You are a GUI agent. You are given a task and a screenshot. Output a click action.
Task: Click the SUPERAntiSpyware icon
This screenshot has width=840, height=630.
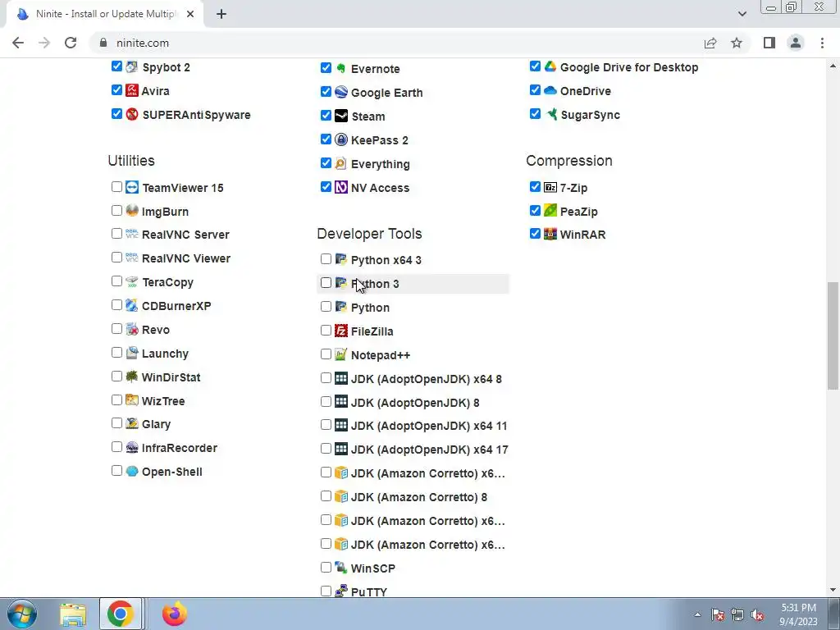pyautogui.click(x=132, y=114)
